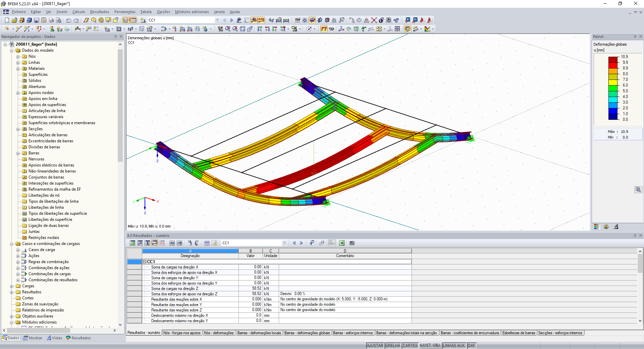This screenshot has height=349, width=644.
Task: Create a new model file
Action: coord(7,20)
